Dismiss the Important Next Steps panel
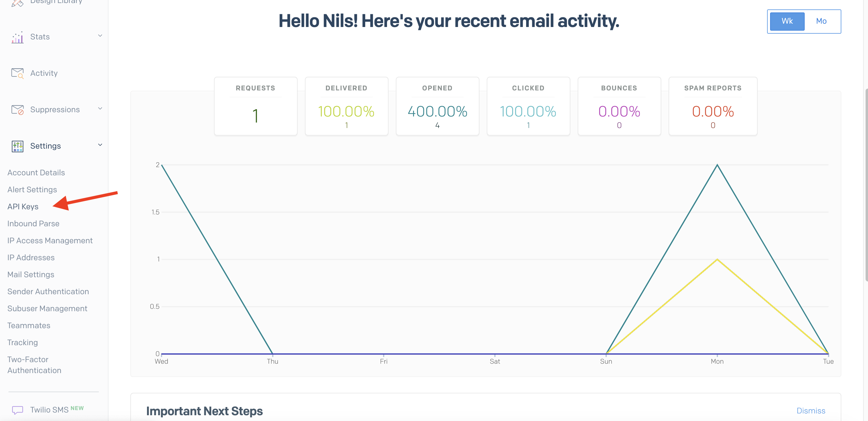Screen dimensions: 868x421 (x=811, y=411)
